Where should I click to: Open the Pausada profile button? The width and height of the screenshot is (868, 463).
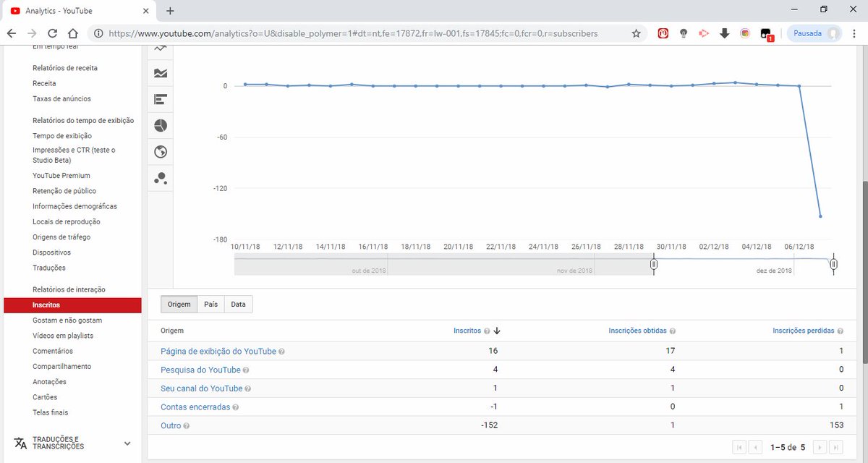(814, 33)
